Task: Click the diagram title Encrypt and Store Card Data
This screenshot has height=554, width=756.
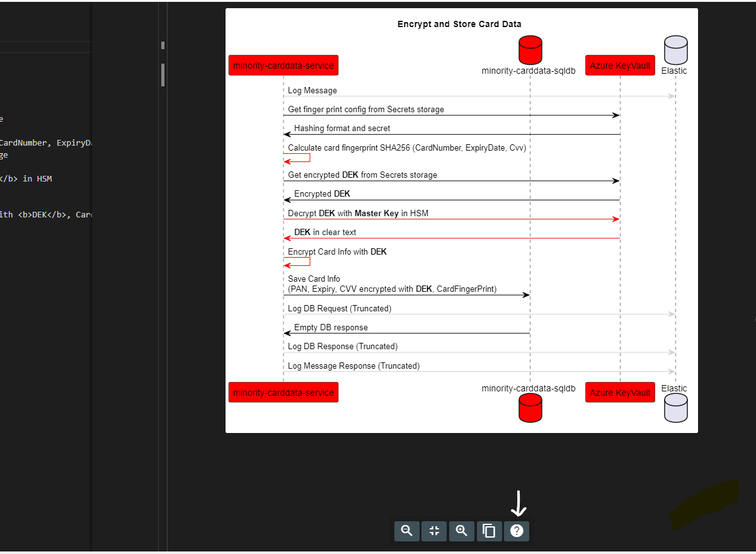Action: 459,25
